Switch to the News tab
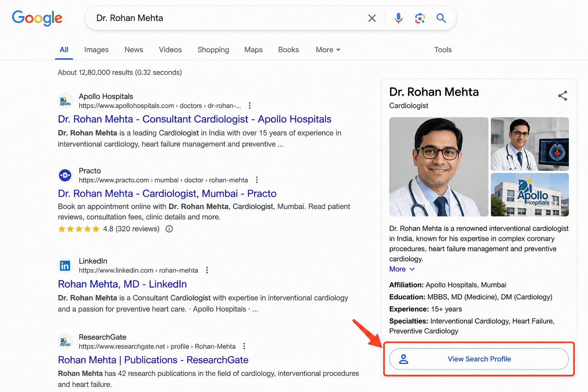Viewport: 588px width, 392px height. click(x=134, y=50)
